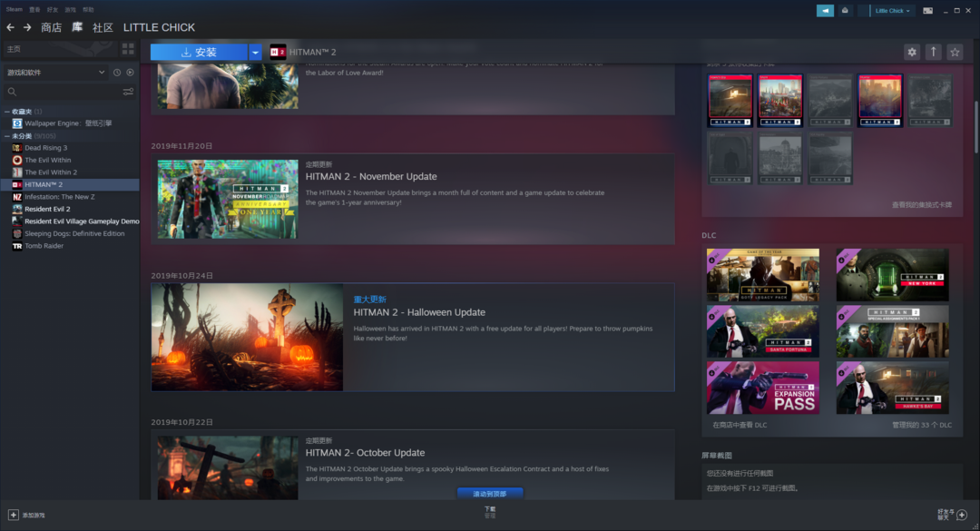Open the inbox envelope icon

pos(845,11)
